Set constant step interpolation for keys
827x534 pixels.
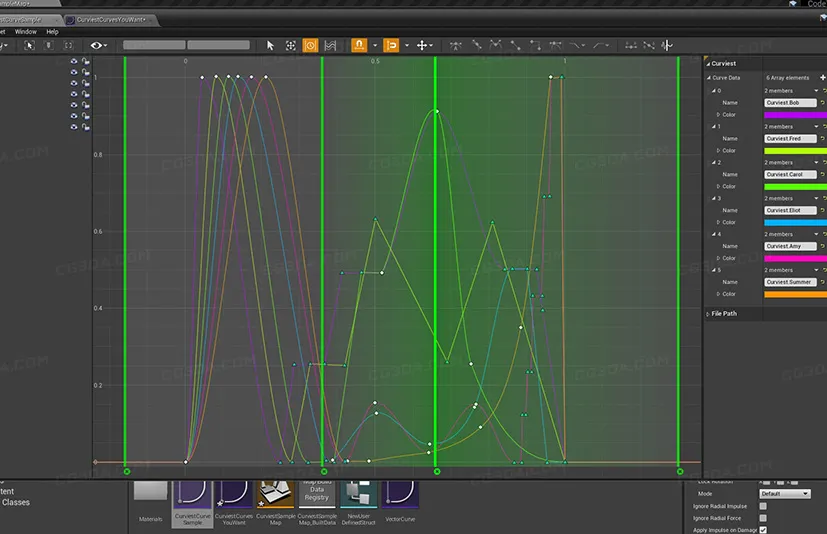[535, 45]
